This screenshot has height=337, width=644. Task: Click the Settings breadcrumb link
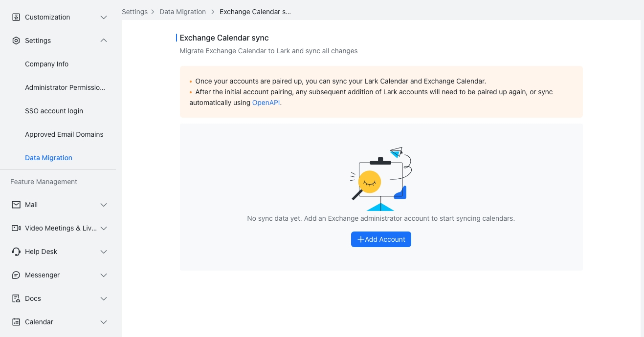[x=134, y=12]
